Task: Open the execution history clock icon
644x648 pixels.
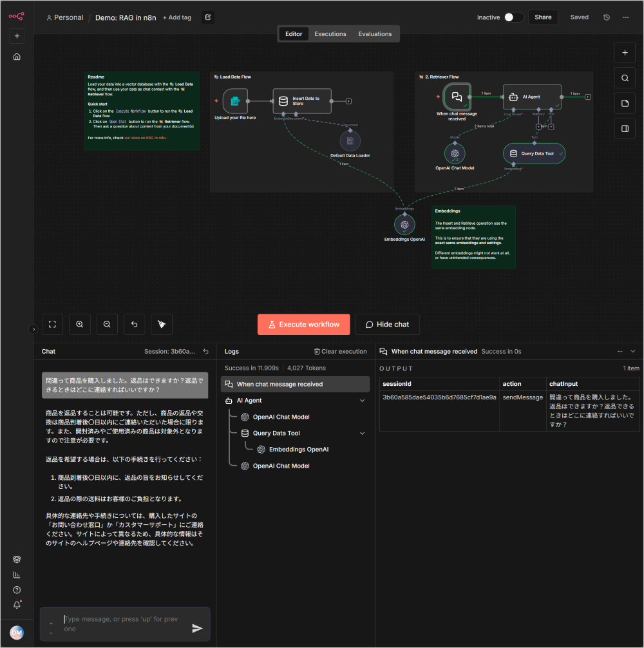Action: point(606,17)
